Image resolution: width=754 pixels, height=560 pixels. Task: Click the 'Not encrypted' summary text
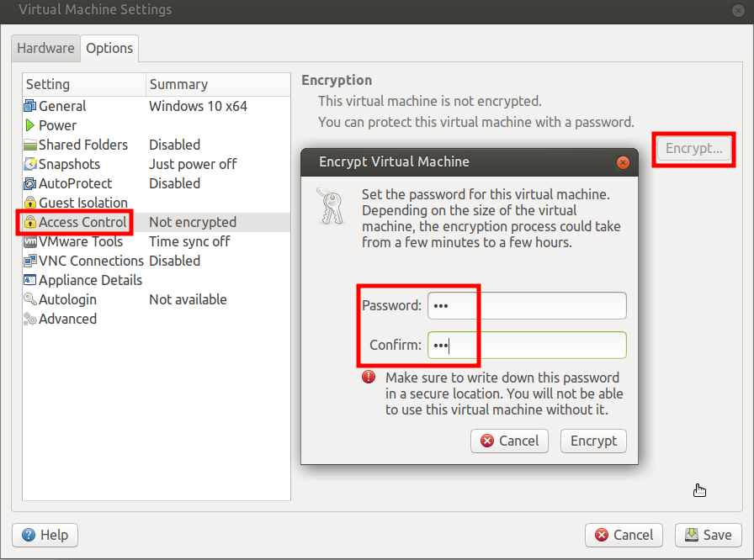pyautogui.click(x=193, y=222)
